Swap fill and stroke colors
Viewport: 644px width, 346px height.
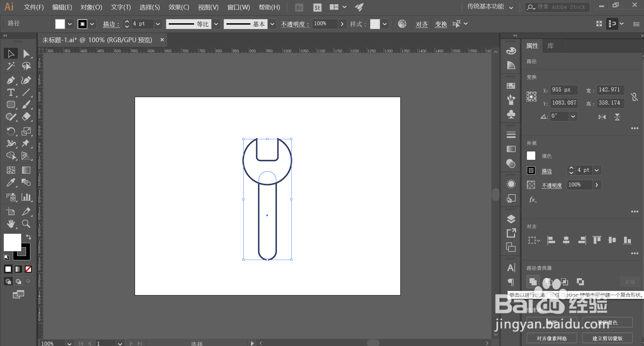[x=29, y=237]
